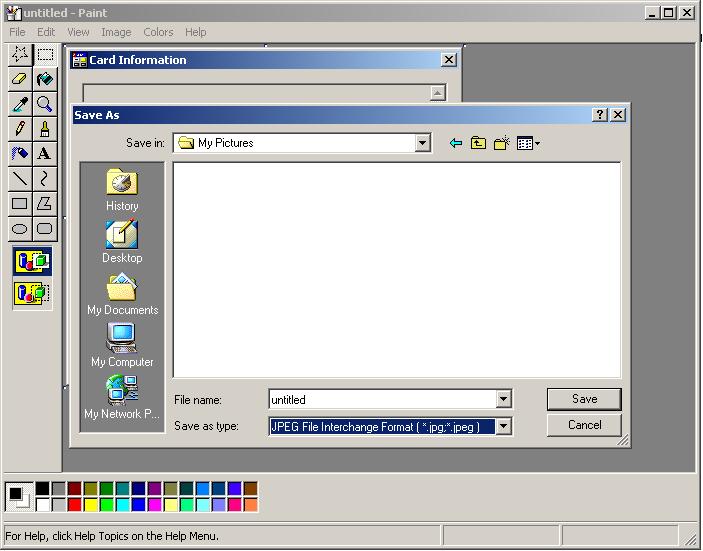Screen dimensions: 703x551
Task: Pick the orange color swatch
Action: click(251, 505)
